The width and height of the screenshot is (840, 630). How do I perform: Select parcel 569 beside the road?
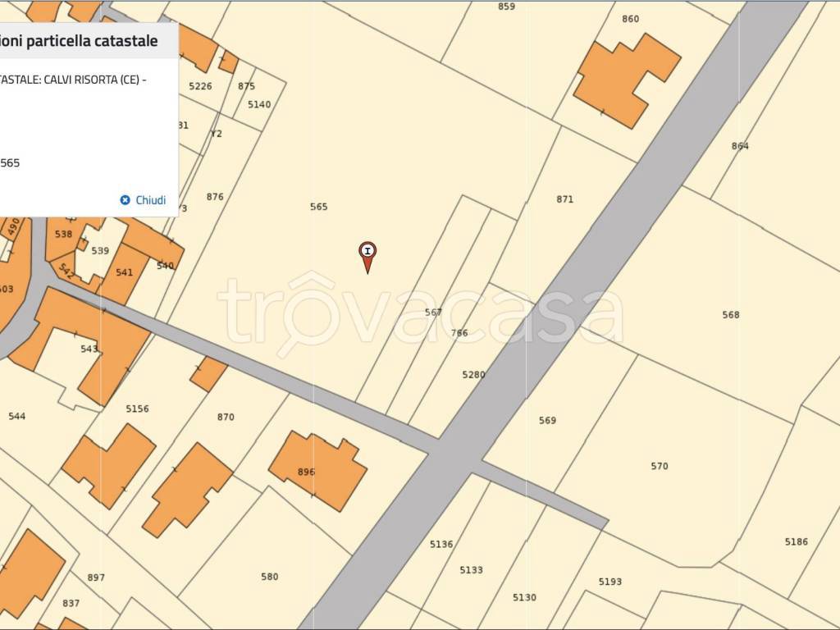(x=547, y=421)
